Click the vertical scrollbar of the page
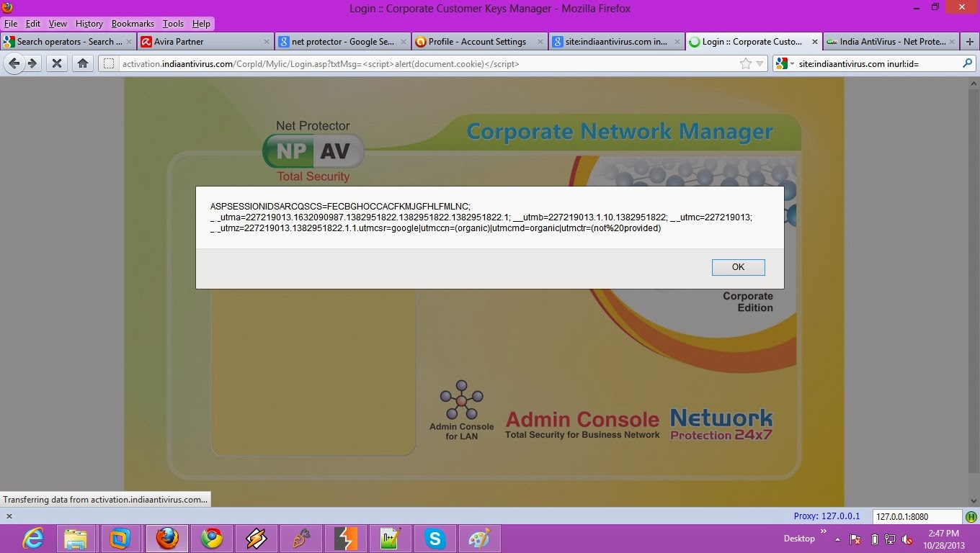Screen dimensions: 980x553 click(973, 292)
